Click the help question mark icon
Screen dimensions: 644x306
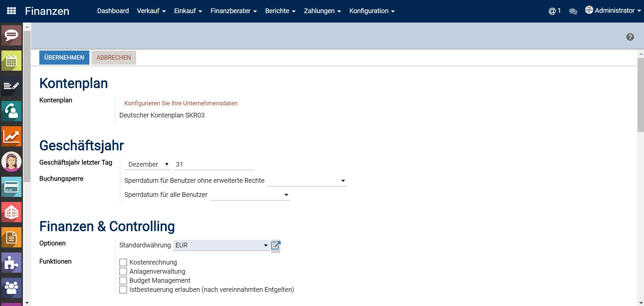(631, 37)
